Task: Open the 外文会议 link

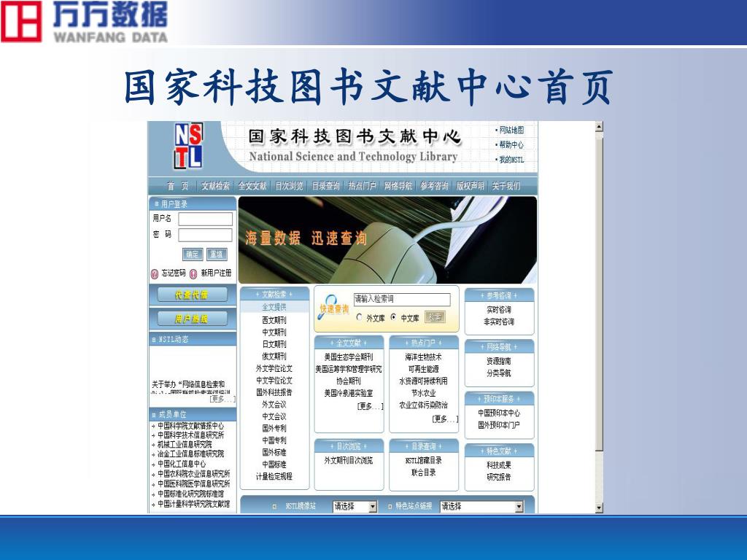Action: point(274,404)
